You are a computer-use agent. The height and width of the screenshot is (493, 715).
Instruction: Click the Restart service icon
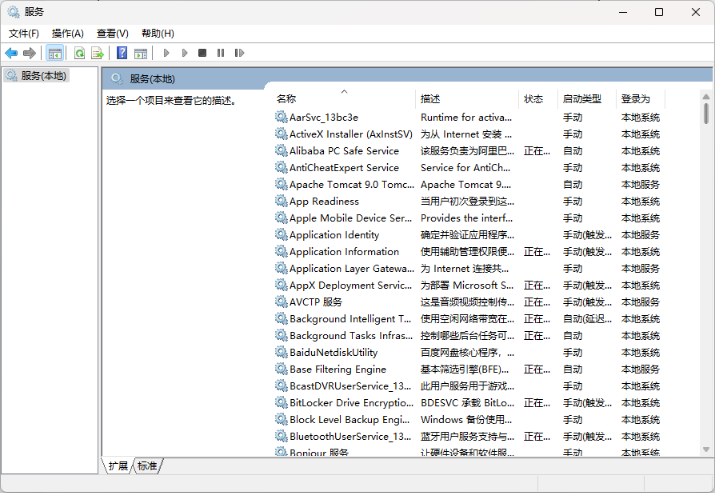(x=239, y=53)
